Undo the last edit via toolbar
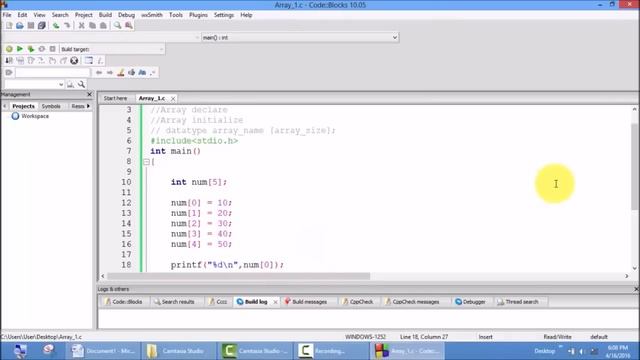 click(x=56, y=26)
